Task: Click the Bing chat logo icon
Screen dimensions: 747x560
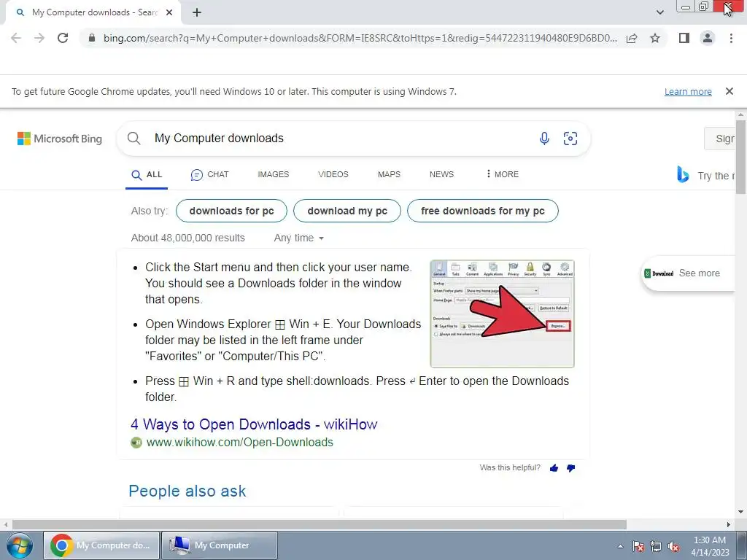Action: click(683, 175)
